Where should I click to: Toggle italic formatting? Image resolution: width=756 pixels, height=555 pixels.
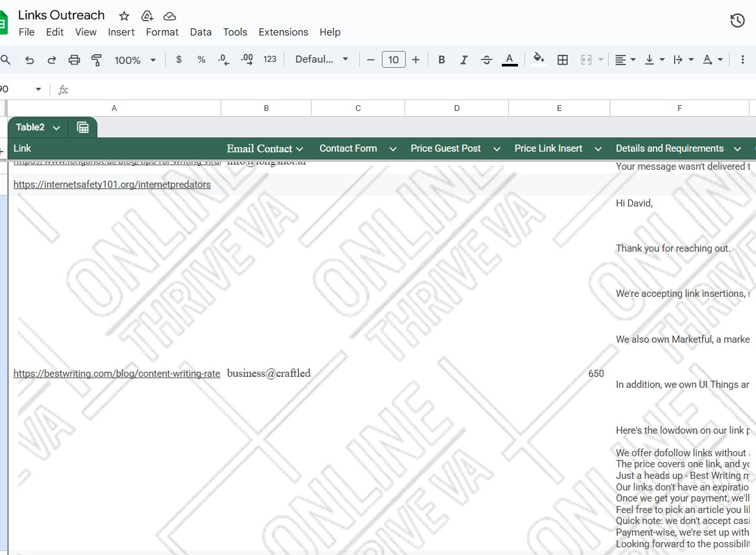click(x=464, y=59)
